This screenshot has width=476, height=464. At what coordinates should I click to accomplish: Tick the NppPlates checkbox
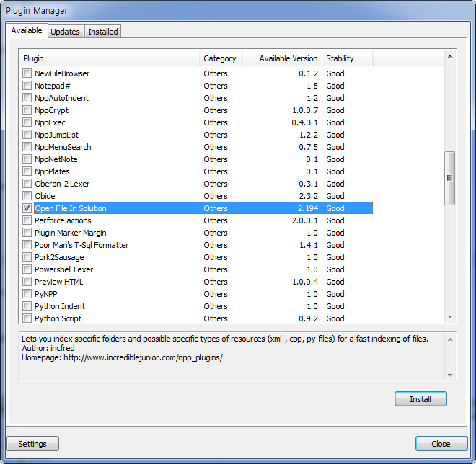point(27,171)
